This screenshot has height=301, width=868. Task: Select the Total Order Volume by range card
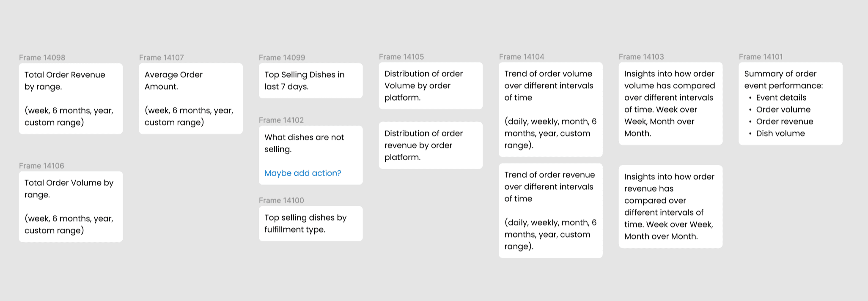pos(71,206)
